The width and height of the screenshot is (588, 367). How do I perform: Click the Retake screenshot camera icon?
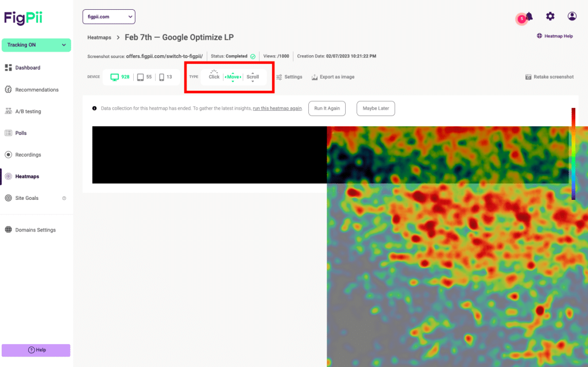[528, 77]
